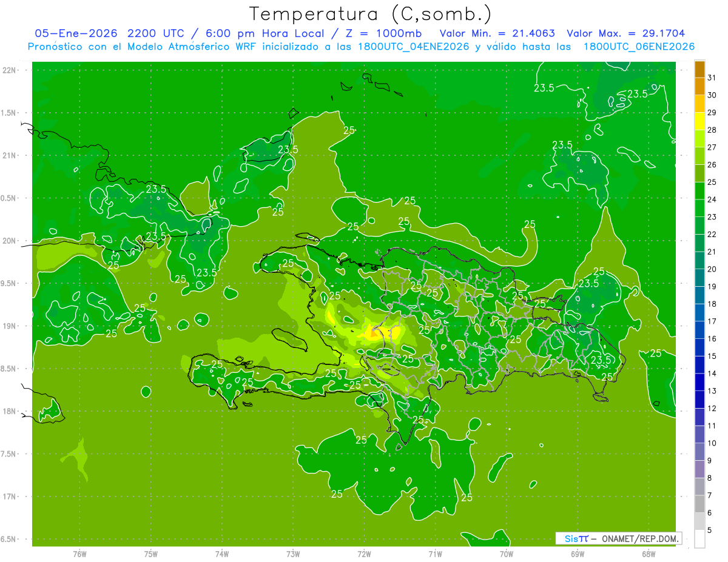This screenshot has width=728, height=562.
Task: Click the legend value "5"
Action: pyautogui.click(x=710, y=530)
